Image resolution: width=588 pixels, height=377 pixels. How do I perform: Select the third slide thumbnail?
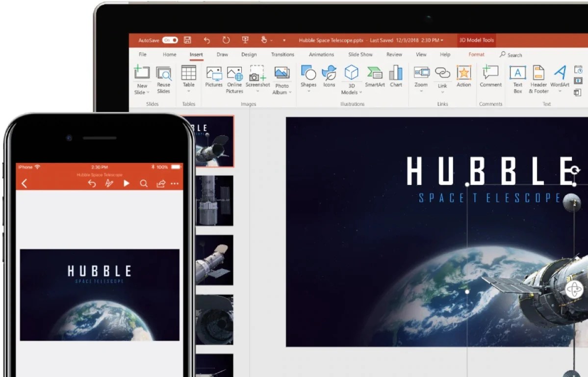pyautogui.click(x=214, y=260)
